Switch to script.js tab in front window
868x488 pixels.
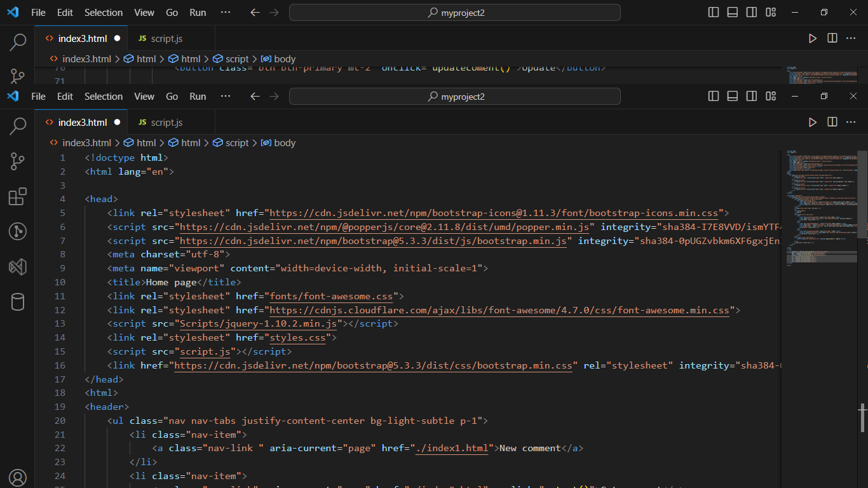[x=166, y=122]
